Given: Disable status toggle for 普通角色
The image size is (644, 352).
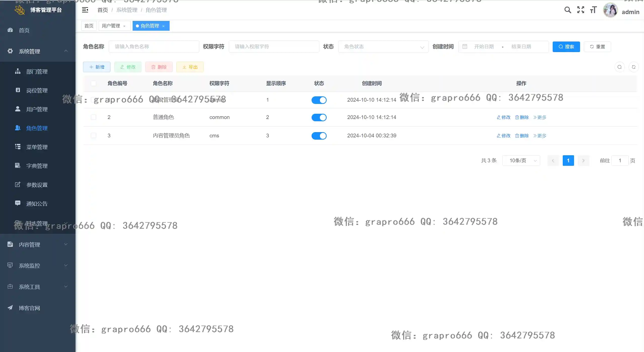Looking at the screenshot, I should pos(319,117).
